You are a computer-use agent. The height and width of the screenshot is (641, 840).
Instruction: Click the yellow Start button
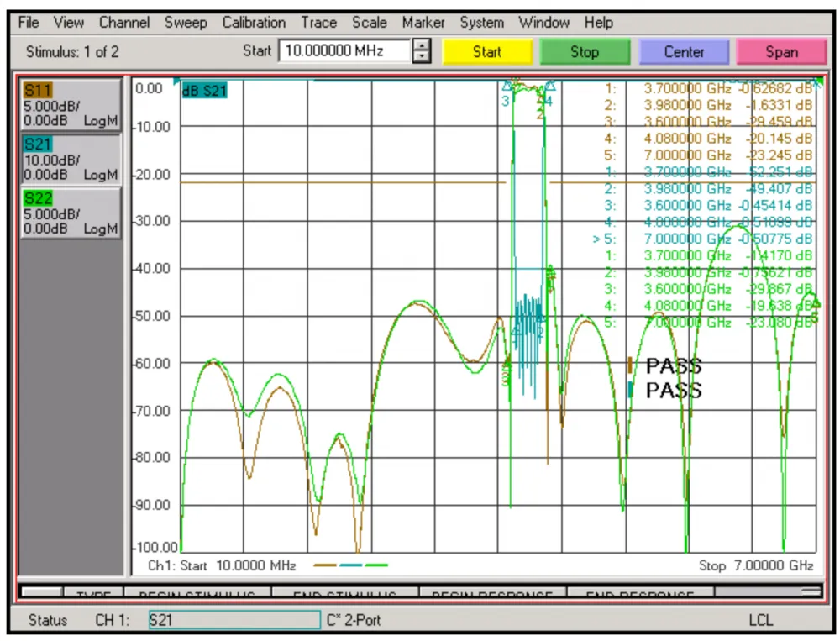[487, 52]
